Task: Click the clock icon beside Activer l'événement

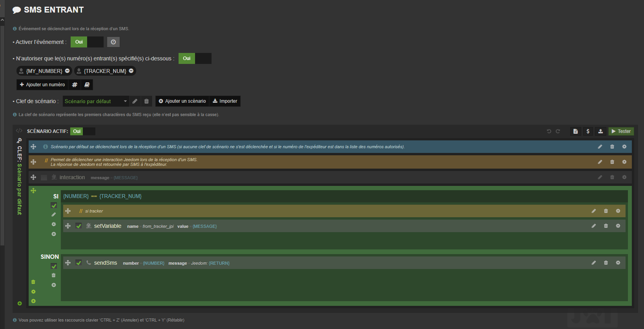Action: (113, 42)
